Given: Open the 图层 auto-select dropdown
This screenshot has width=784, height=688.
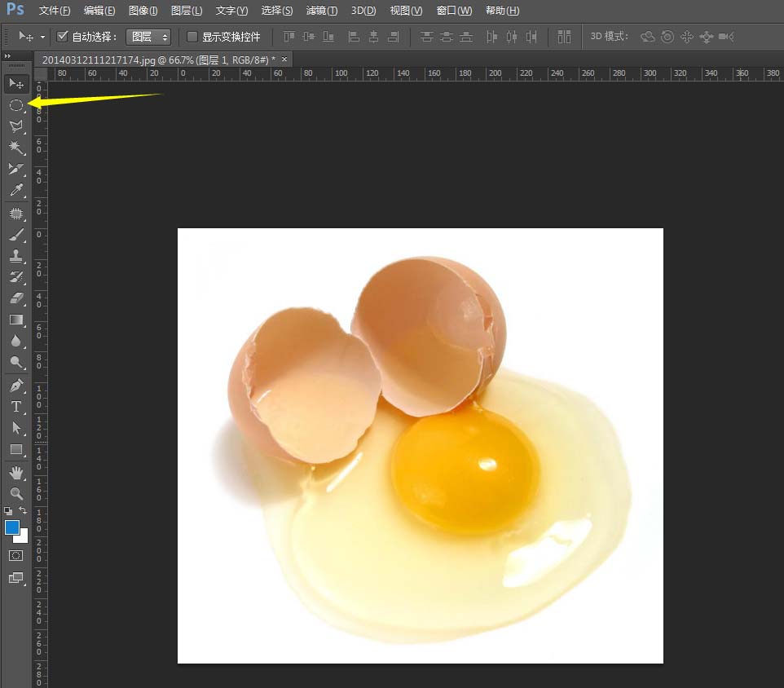Looking at the screenshot, I should [x=148, y=37].
